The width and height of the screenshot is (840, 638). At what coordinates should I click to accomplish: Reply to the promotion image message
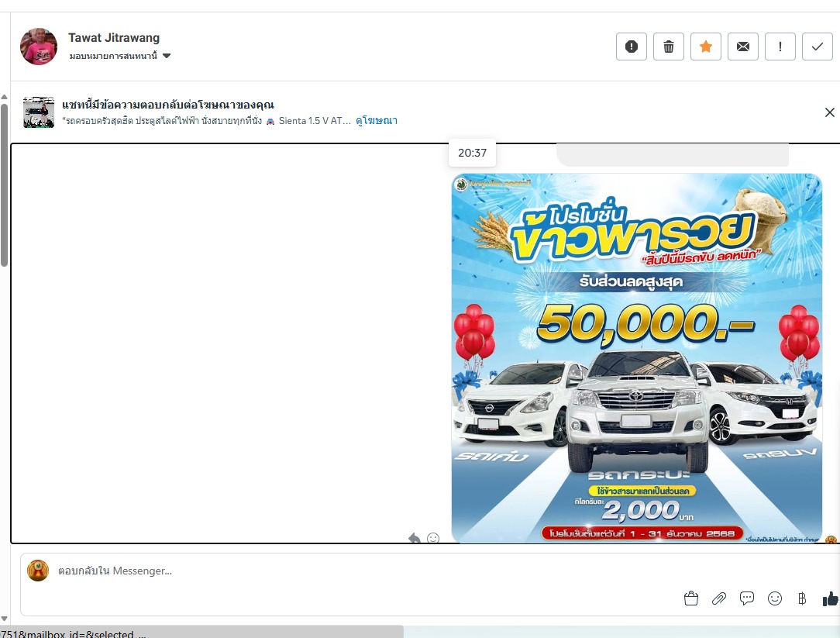(414, 538)
